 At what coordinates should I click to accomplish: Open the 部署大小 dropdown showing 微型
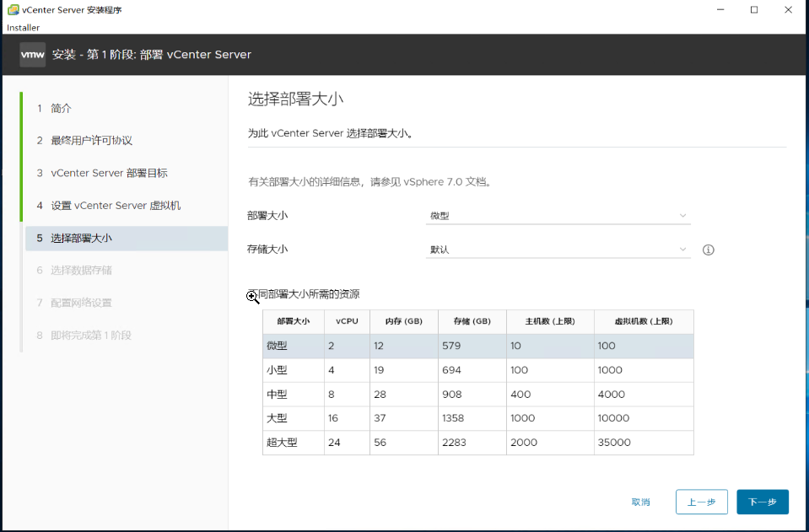[x=558, y=216]
